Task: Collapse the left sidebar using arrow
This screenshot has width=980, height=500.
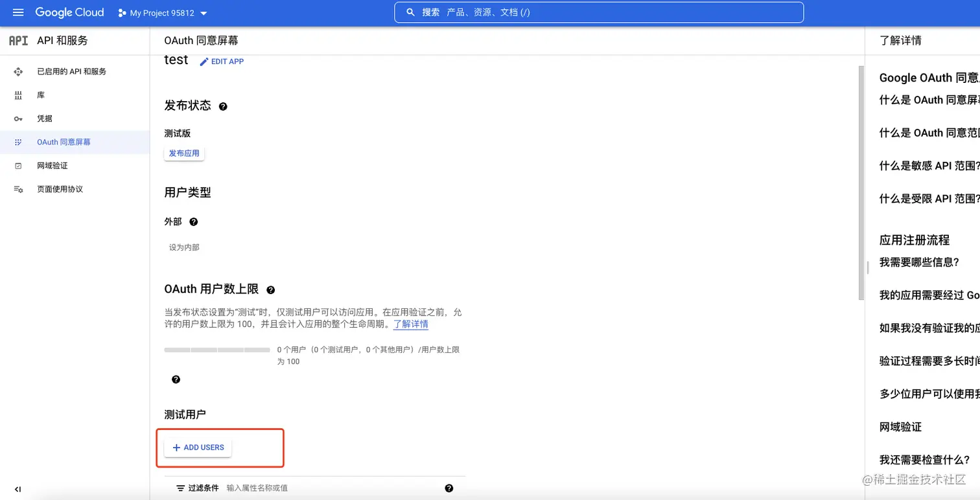Action: coord(18,489)
